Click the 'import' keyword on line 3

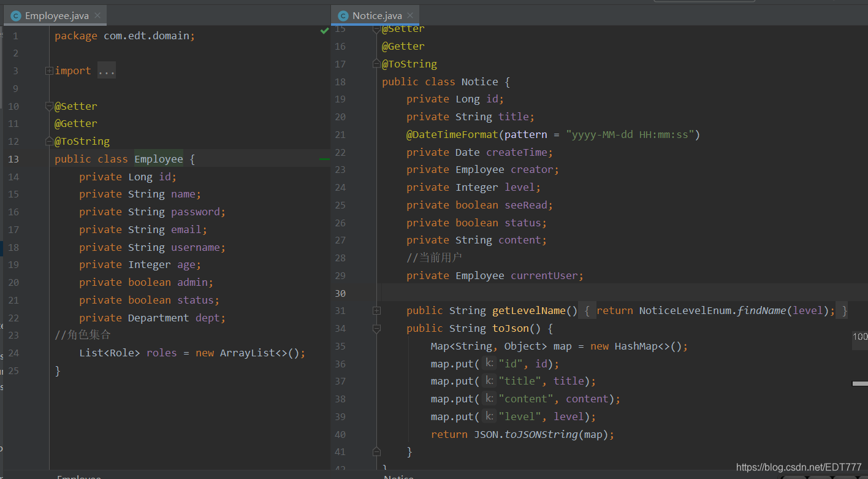73,71
